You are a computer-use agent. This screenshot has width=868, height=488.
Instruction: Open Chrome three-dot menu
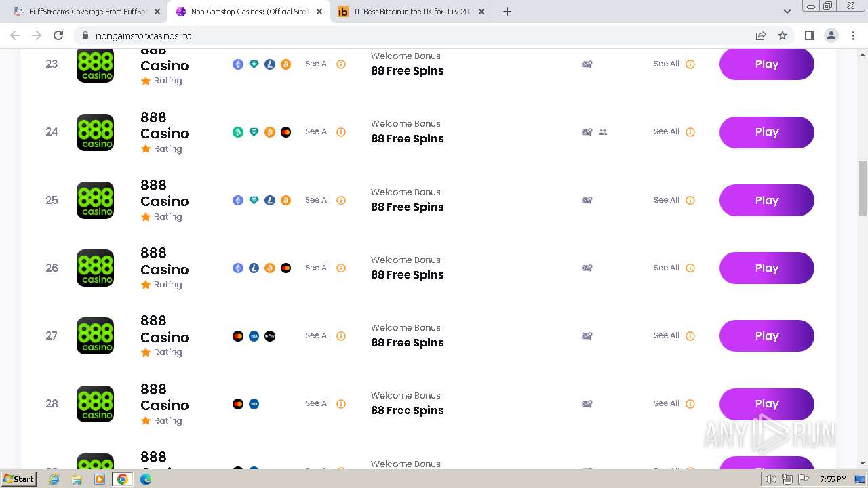click(854, 35)
